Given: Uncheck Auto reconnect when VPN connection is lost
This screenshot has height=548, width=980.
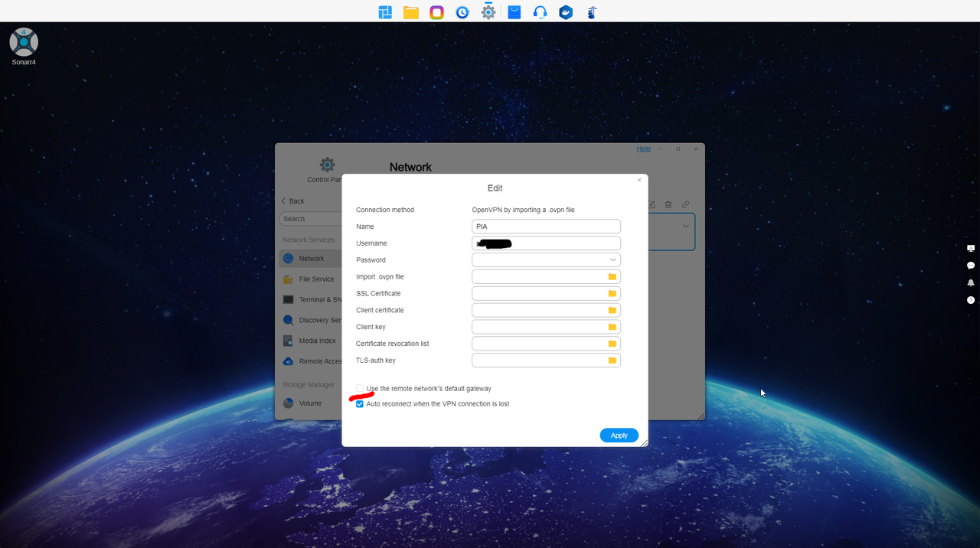Looking at the screenshot, I should point(360,404).
